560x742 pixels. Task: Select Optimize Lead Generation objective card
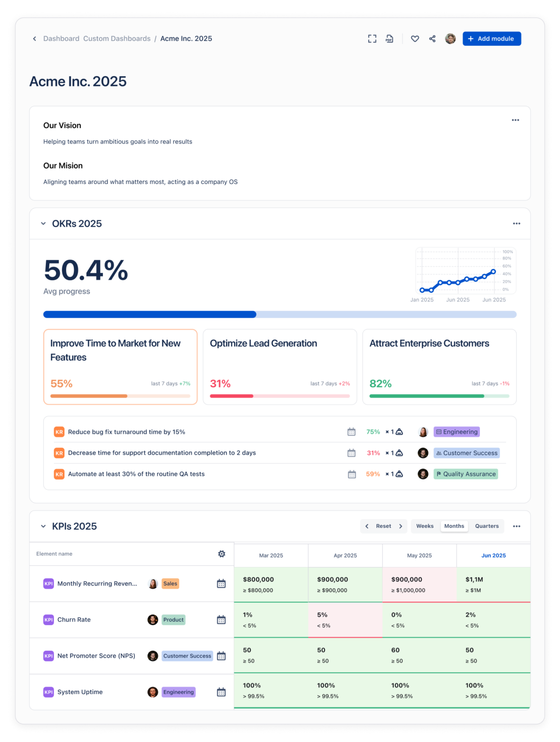(x=280, y=367)
